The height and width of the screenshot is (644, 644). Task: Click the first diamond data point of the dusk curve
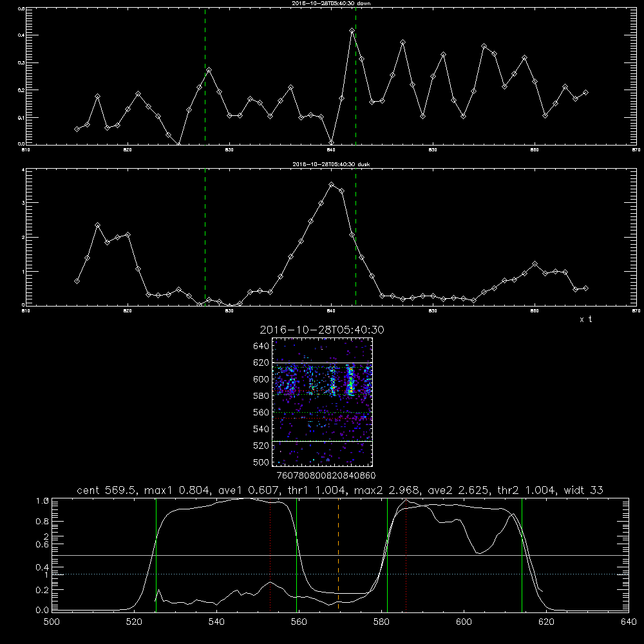[77, 281]
